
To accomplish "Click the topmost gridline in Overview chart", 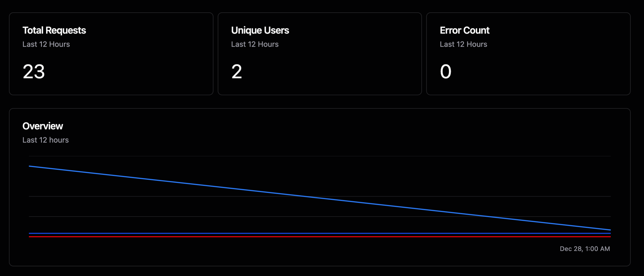I will tap(320, 156).
